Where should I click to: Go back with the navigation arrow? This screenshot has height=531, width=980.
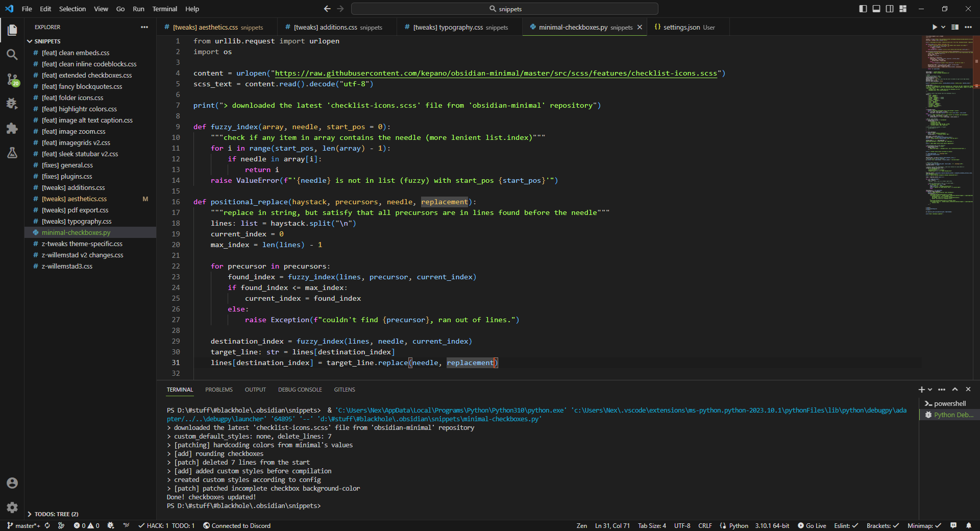[x=327, y=9]
